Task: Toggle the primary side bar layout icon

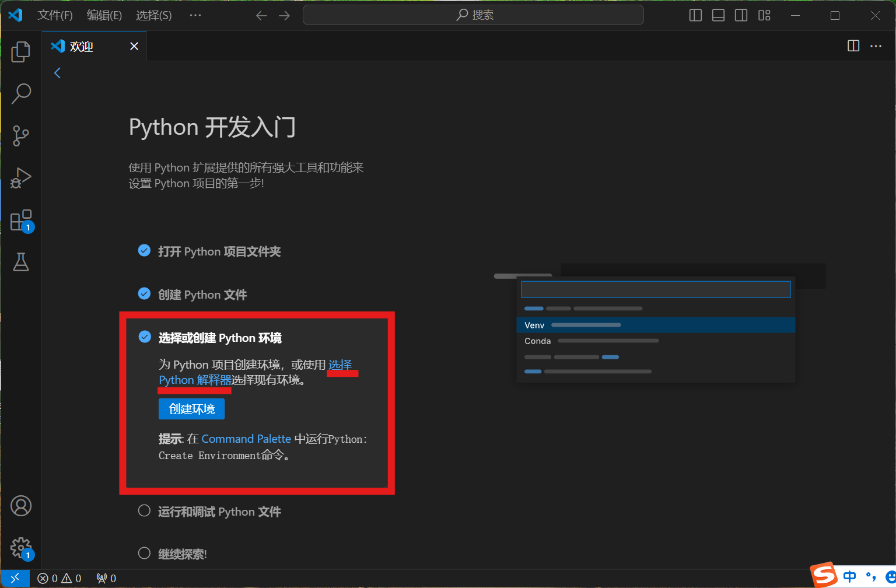Action: coord(695,15)
